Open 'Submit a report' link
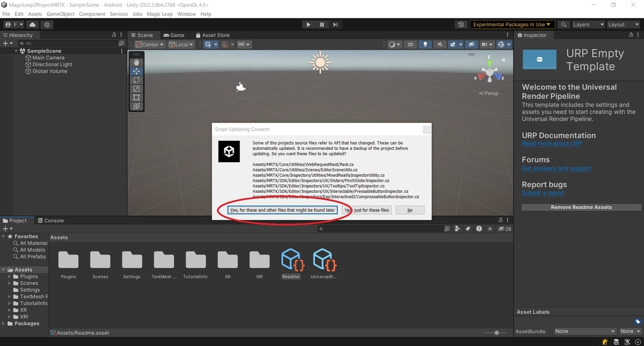 (543, 193)
